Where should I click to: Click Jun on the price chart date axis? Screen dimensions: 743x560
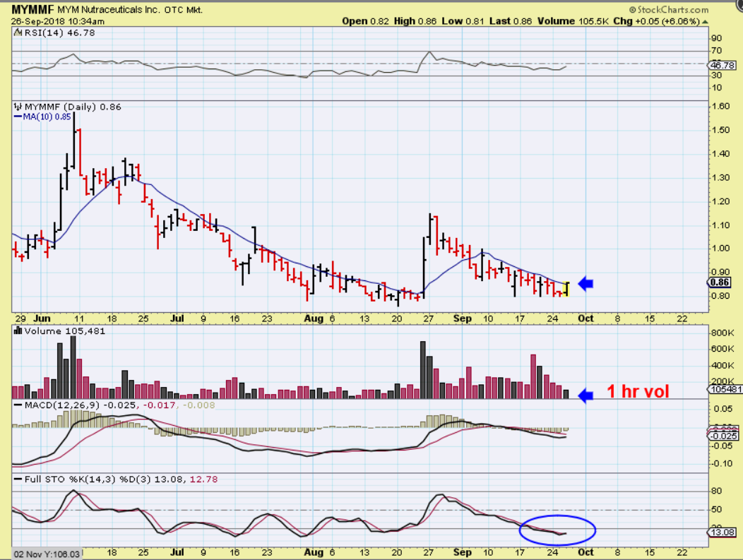coord(42,318)
